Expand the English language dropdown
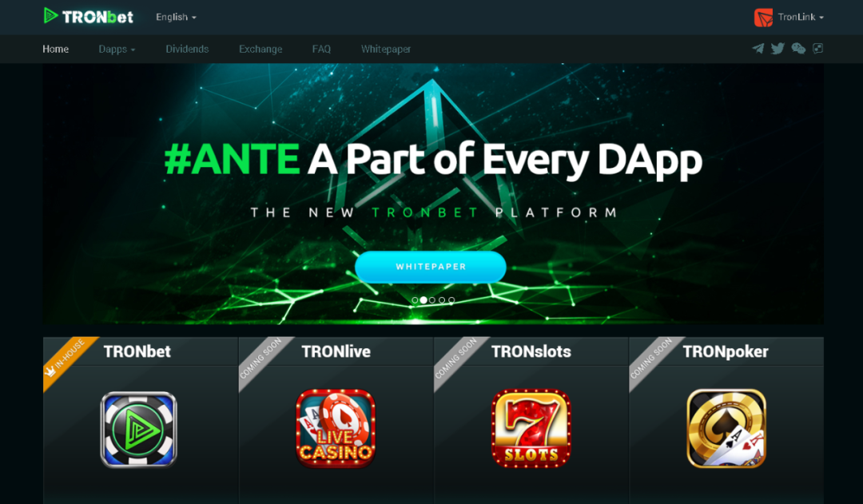This screenshot has height=504, width=863. pos(176,17)
